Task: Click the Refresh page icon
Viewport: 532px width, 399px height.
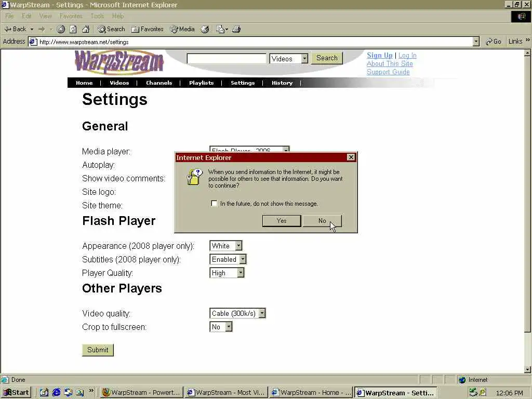Action: coord(73,29)
